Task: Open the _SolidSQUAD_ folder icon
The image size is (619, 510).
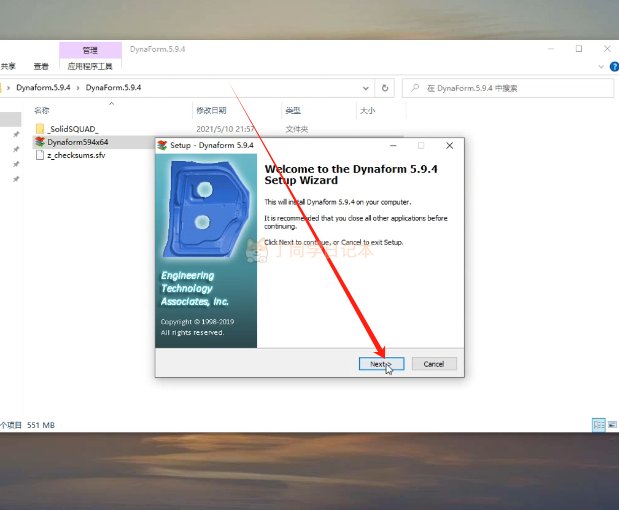Action: tap(40, 129)
